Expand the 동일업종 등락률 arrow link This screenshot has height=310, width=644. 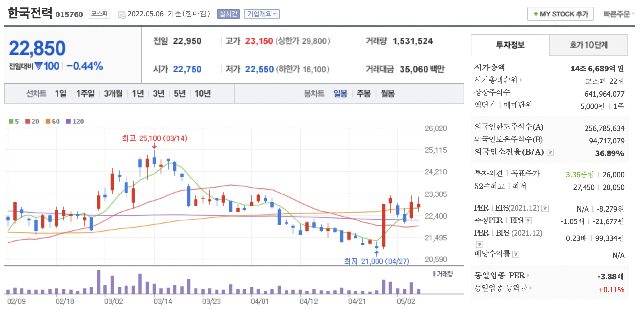(530, 288)
